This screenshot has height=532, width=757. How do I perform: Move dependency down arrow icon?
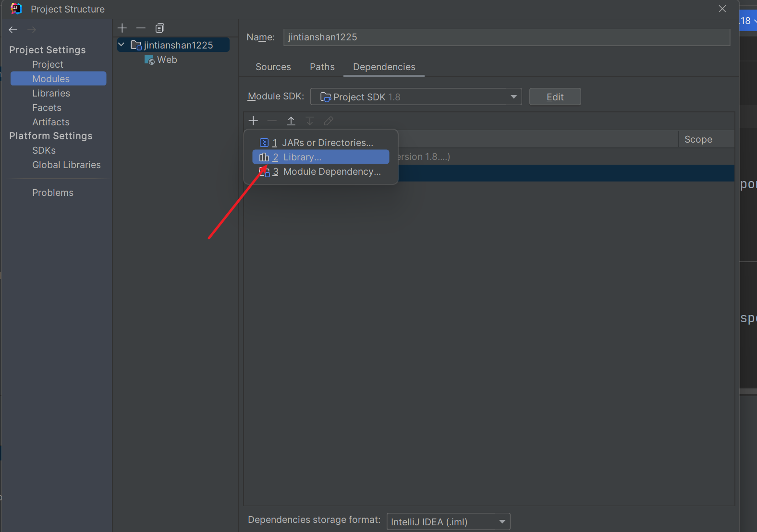click(310, 121)
